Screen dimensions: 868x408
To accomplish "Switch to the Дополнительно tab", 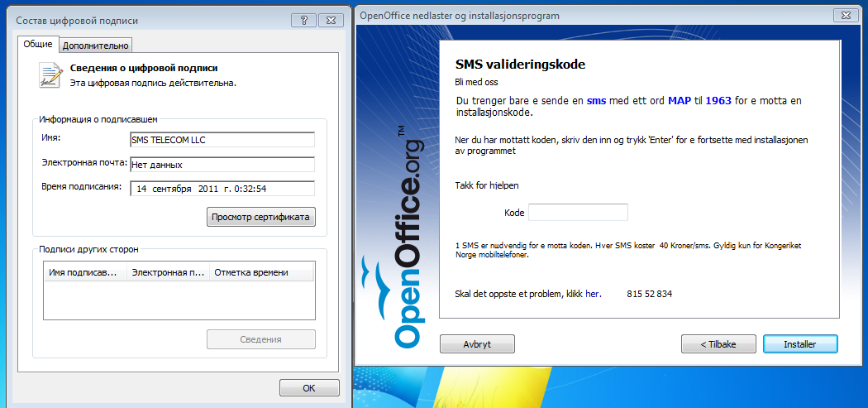I will 96,46.
